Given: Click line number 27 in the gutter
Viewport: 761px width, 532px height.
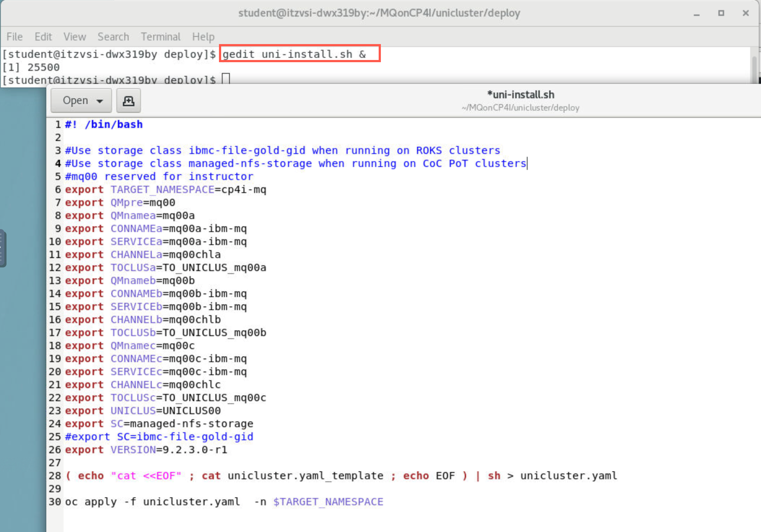Looking at the screenshot, I should pyautogui.click(x=55, y=463).
